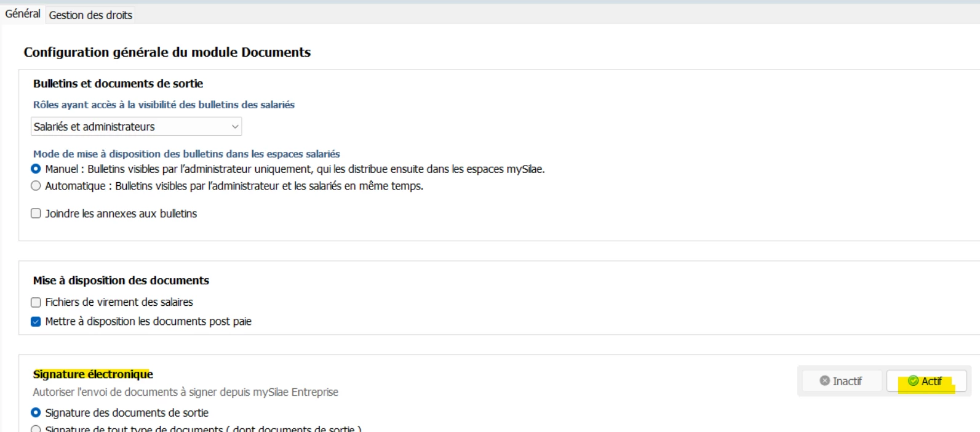This screenshot has height=432, width=980.
Task: Check Fichiers de virement des salaires
Action: pyautogui.click(x=36, y=302)
